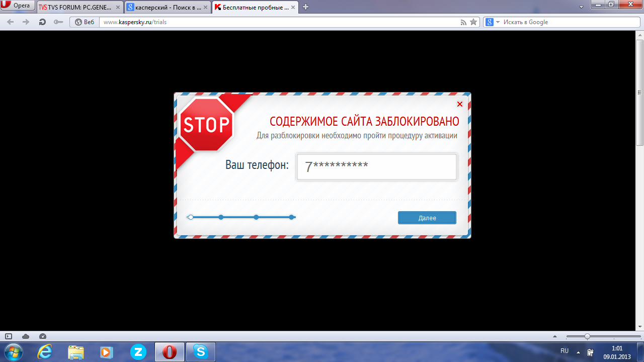
Task: Open the closed tabs dropdown arrow
Action: coord(581,7)
